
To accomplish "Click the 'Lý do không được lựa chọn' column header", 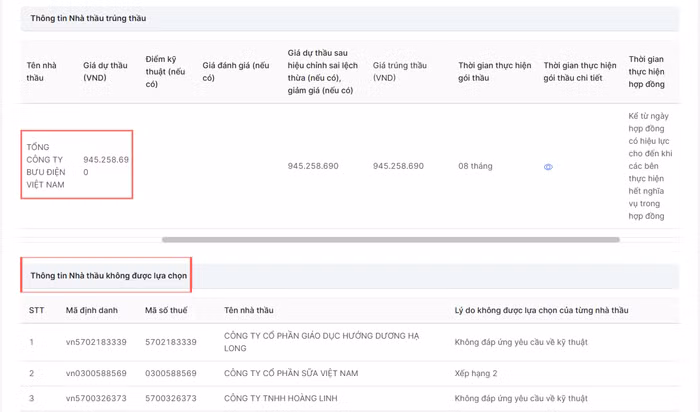I will [x=541, y=310].
